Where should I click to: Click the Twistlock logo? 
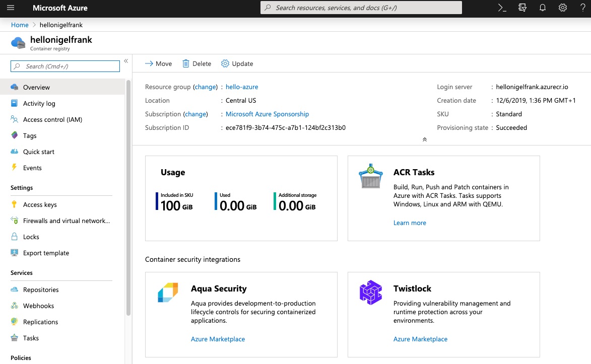coord(371,293)
